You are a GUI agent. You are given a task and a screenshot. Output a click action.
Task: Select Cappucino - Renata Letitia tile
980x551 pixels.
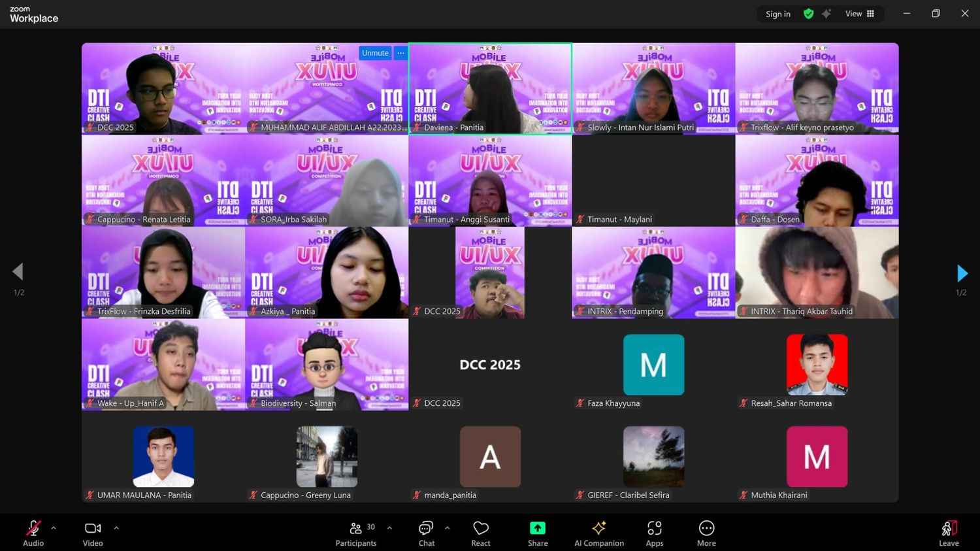tap(163, 180)
